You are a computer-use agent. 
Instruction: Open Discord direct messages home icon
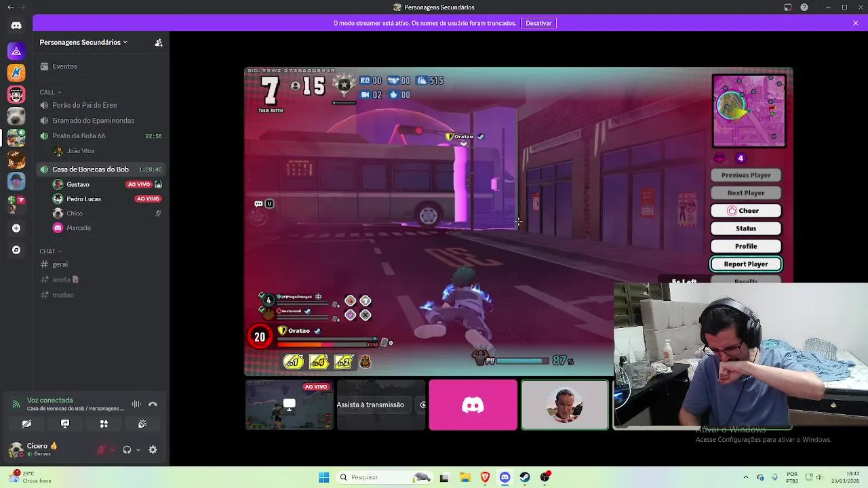(16, 26)
